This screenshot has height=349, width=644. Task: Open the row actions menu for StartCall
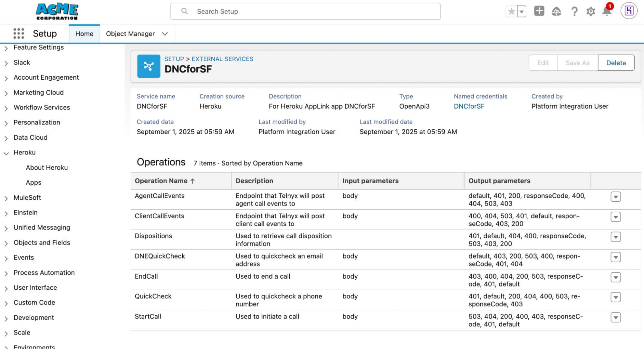[616, 317]
